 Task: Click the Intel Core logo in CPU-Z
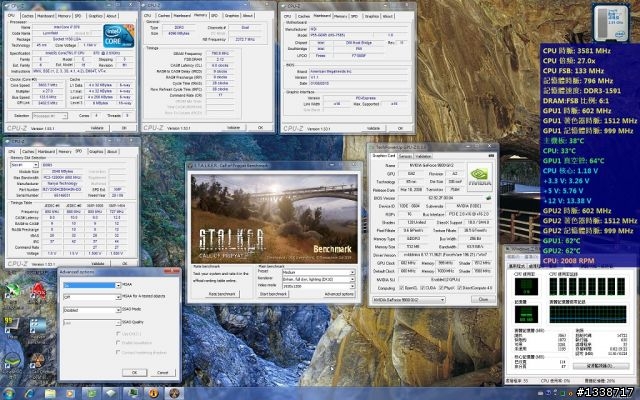118,36
